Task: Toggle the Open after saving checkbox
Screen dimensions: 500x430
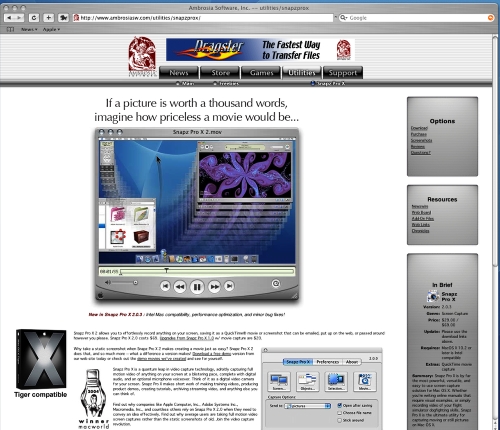Action: (339, 405)
